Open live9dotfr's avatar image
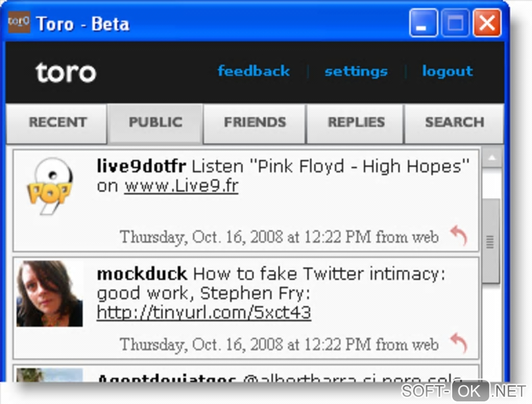The width and height of the screenshot is (532, 404). [50, 186]
